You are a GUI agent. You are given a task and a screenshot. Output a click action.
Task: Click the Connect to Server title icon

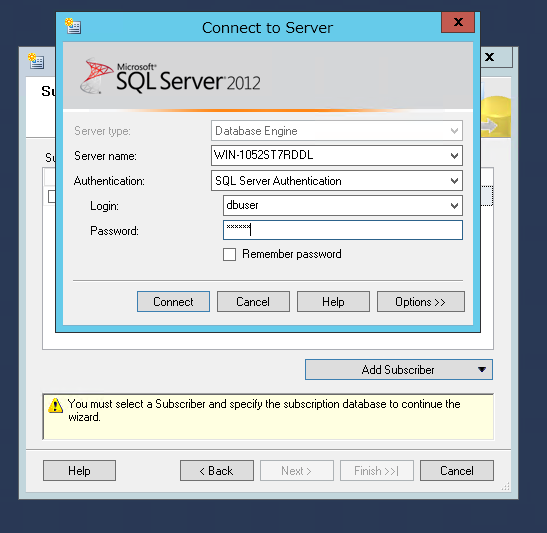[x=73, y=26]
